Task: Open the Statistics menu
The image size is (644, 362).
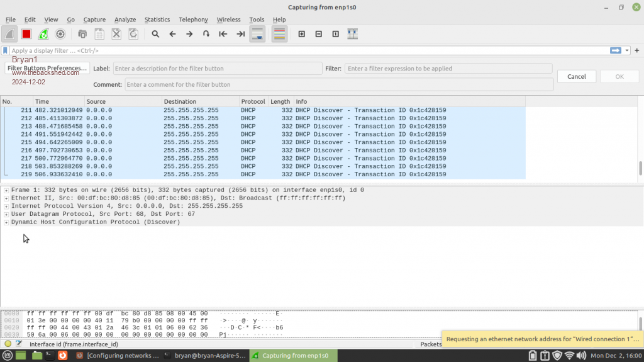Action: tap(157, 20)
